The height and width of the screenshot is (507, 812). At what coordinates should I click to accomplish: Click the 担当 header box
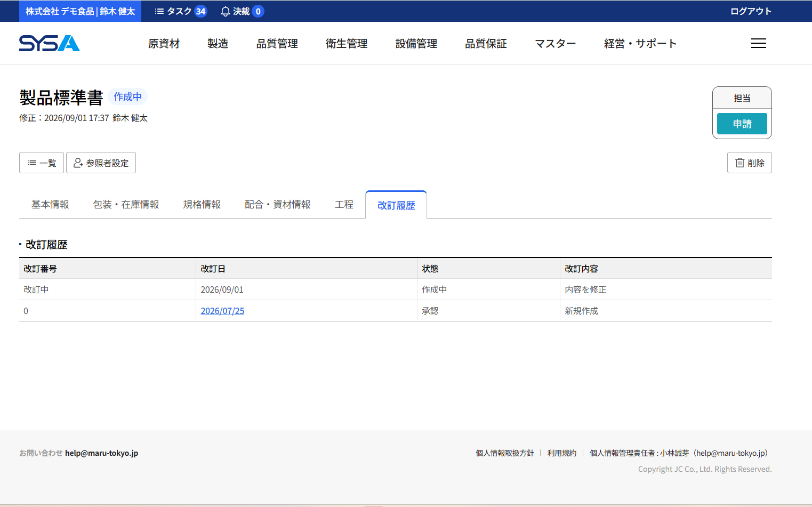[742, 98]
